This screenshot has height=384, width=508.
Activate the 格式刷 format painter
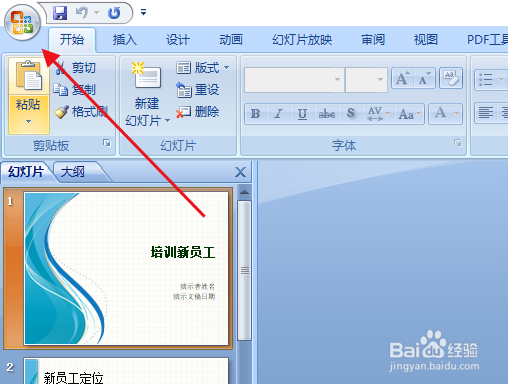coord(80,112)
